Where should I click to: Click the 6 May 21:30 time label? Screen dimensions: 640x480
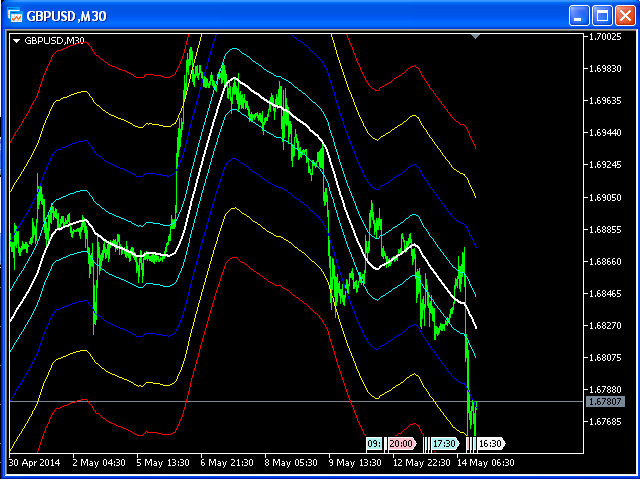click(227, 463)
